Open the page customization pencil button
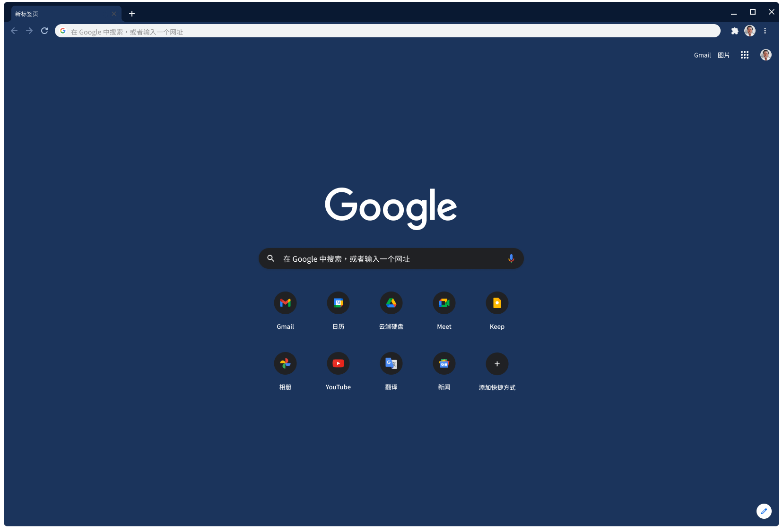 click(764, 511)
